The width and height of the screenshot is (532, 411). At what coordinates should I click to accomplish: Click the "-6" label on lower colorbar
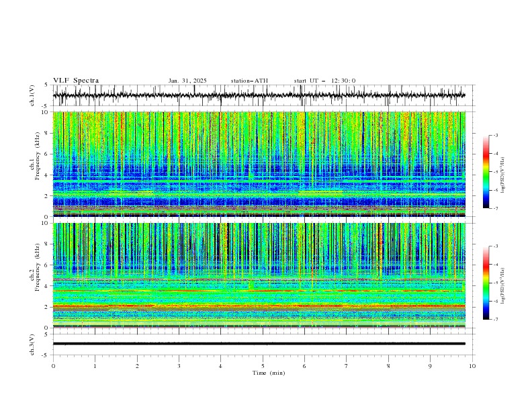pyautogui.click(x=496, y=301)
